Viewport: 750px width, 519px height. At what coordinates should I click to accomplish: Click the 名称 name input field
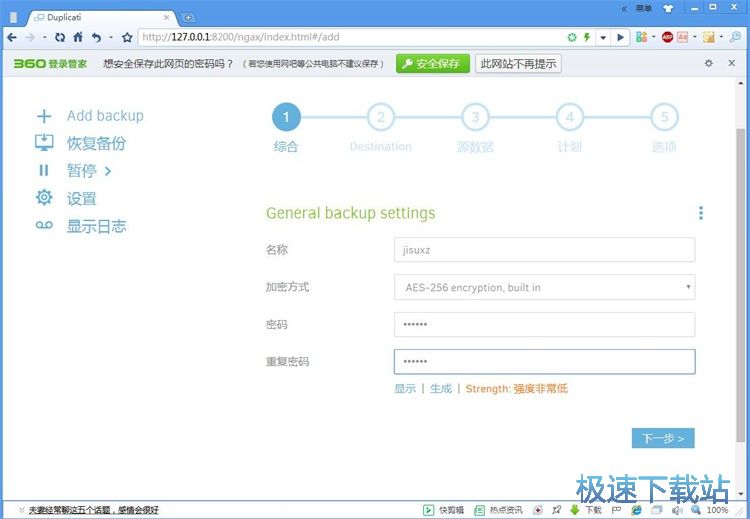coord(544,250)
